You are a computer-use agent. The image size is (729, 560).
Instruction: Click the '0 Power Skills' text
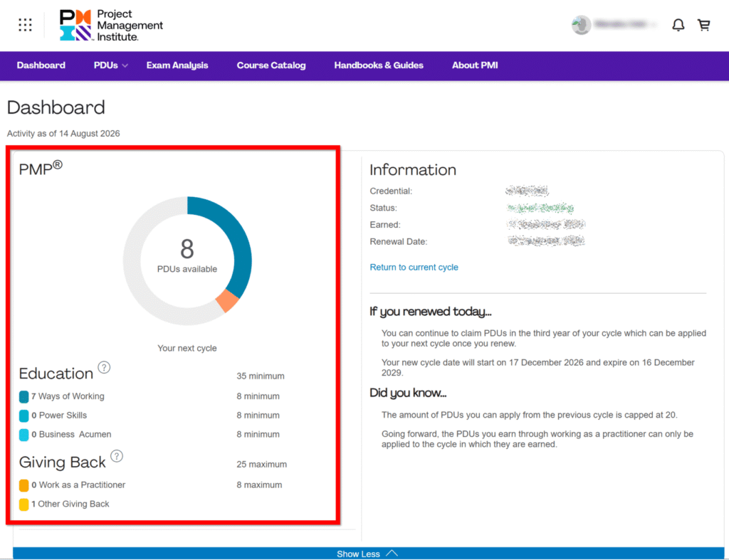tap(59, 416)
